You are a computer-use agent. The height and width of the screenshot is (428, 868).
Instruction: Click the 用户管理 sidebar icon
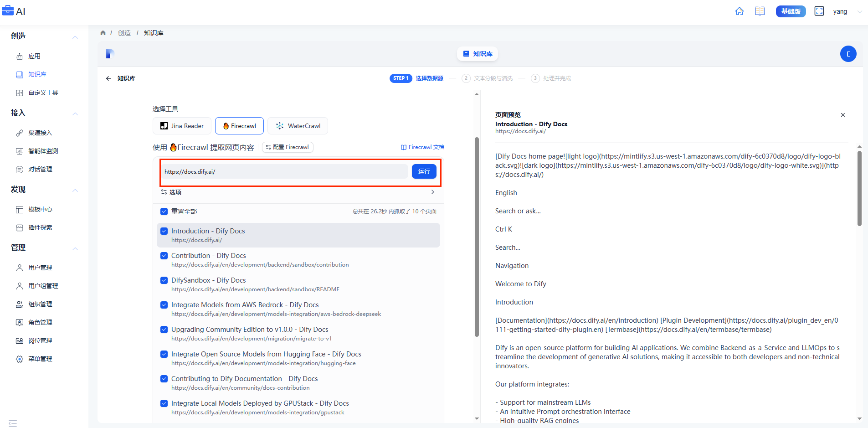tap(20, 268)
